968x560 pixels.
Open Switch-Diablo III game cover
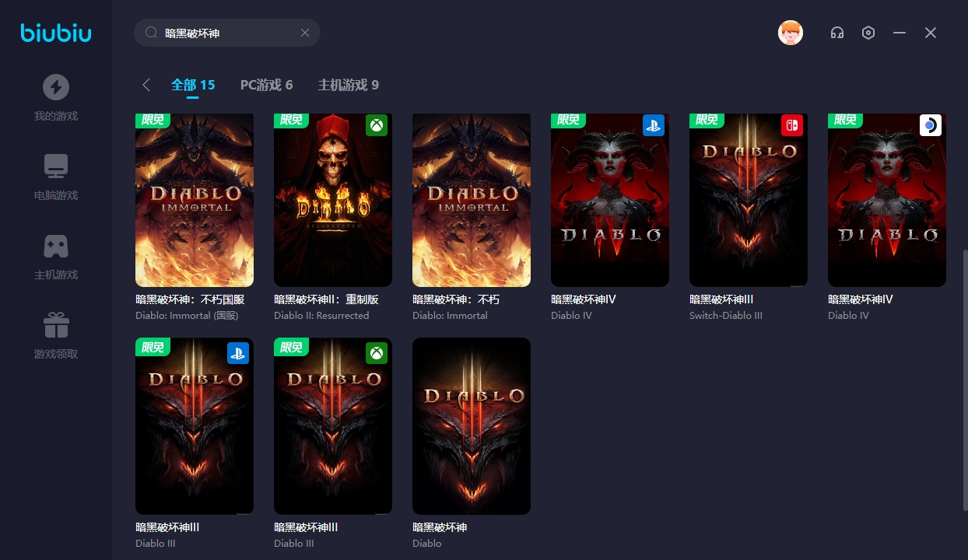pos(748,200)
